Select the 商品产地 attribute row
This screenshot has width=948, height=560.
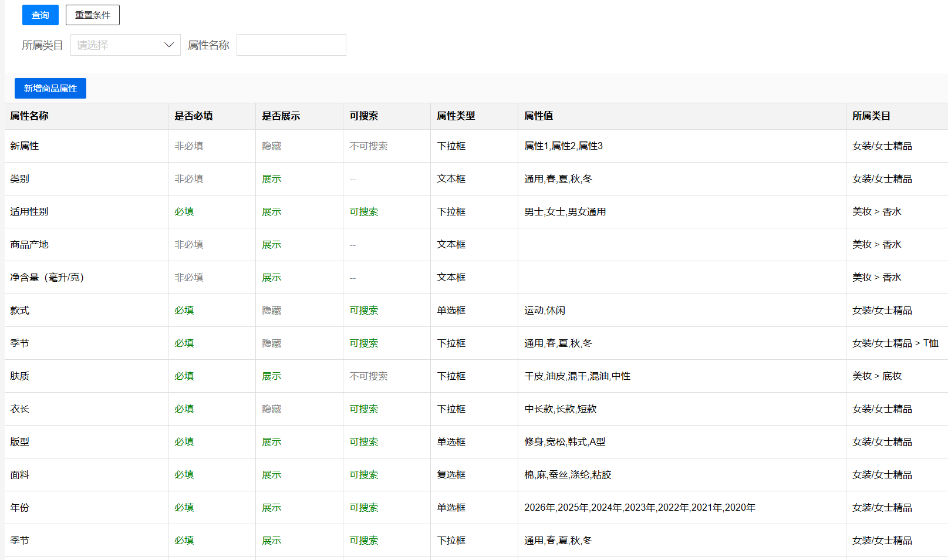coord(29,245)
